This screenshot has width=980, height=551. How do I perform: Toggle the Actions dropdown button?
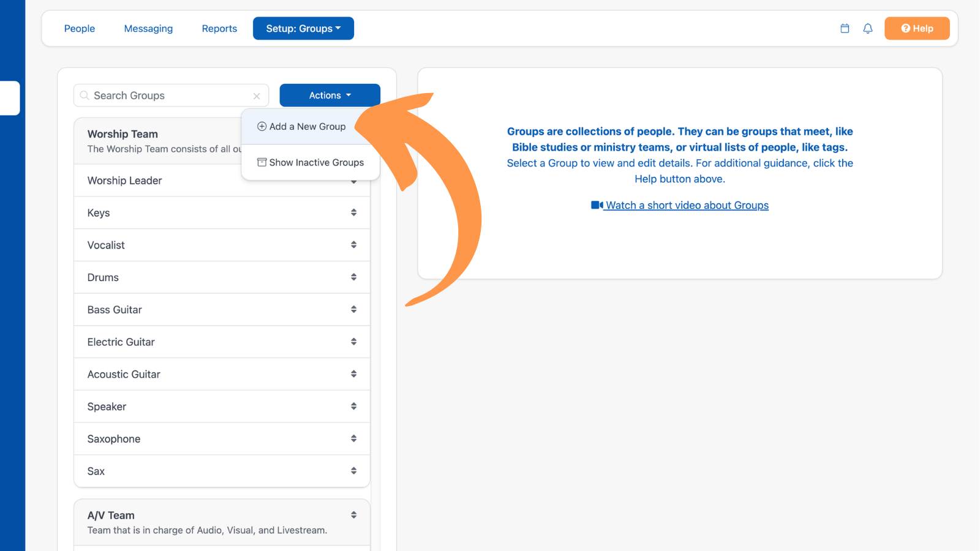tap(330, 95)
